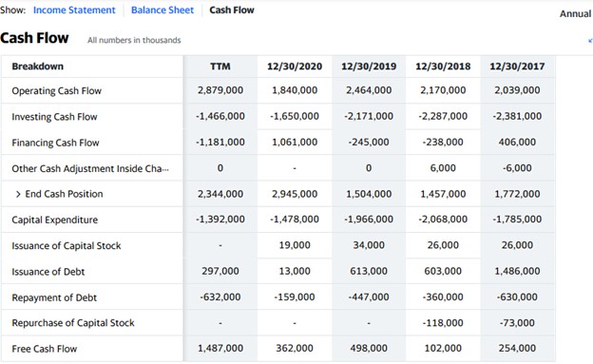Click the -1,785,000 Capital Expenditure cell
The height and width of the screenshot is (364, 593).
(x=517, y=220)
